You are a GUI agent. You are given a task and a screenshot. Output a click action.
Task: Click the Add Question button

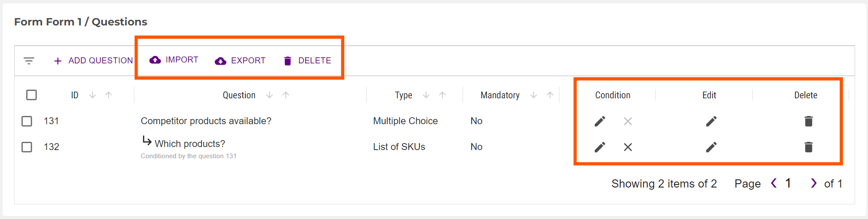tap(93, 61)
